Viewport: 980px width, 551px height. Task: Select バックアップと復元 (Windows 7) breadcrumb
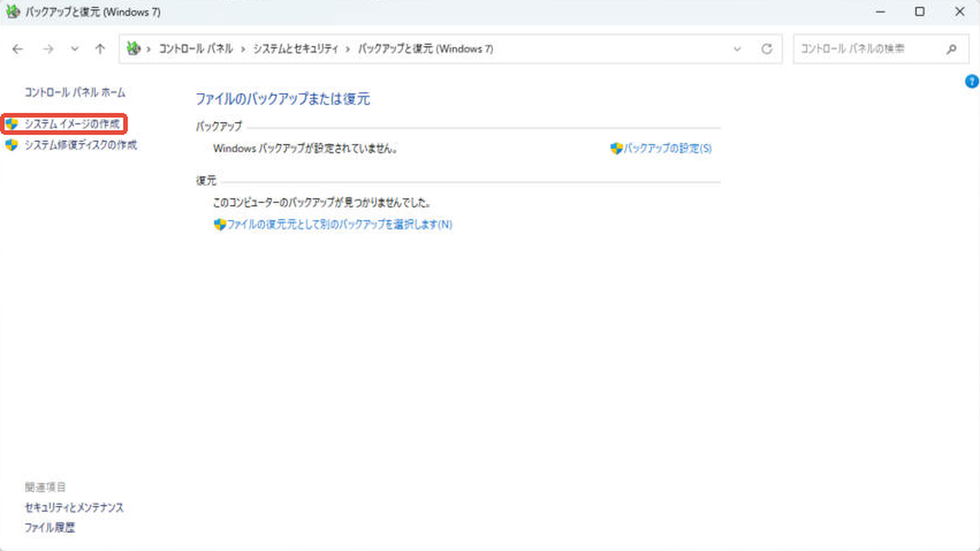click(425, 48)
